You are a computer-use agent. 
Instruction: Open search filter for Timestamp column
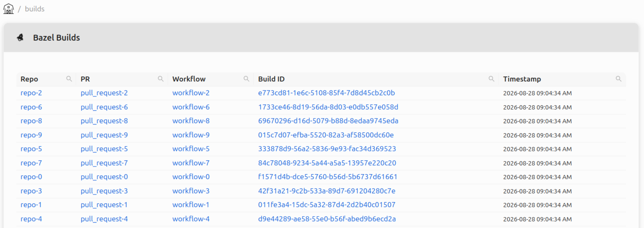pyautogui.click(x=619, y=79)
